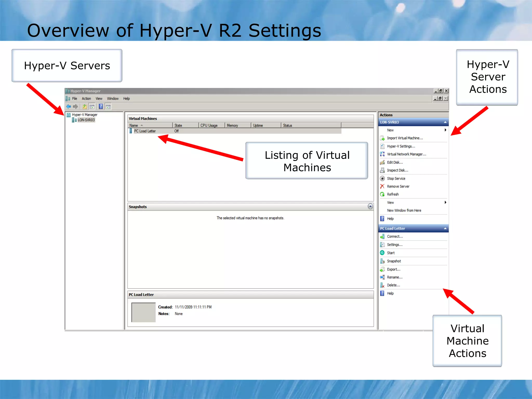
Task: Click the Uptime column header
Action: (x=266, y=125)
